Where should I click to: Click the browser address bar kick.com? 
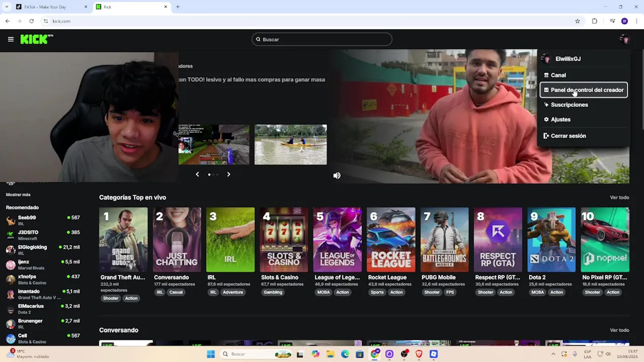61,21
